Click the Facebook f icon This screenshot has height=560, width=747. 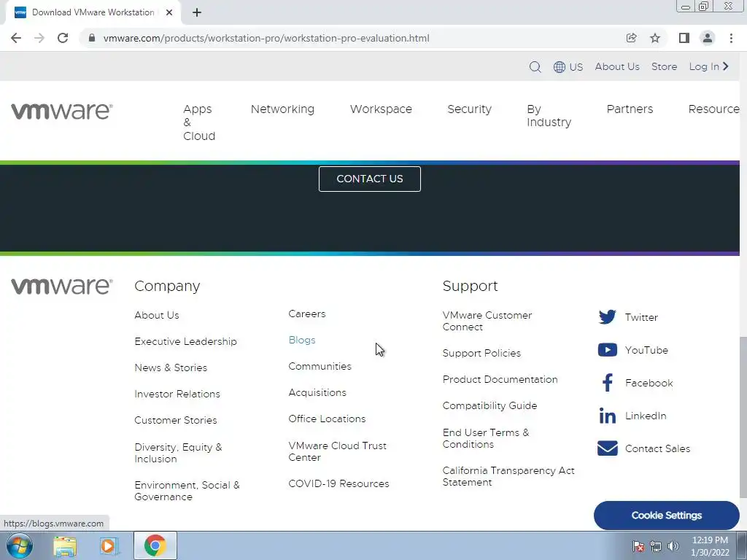tap(608, 382)
